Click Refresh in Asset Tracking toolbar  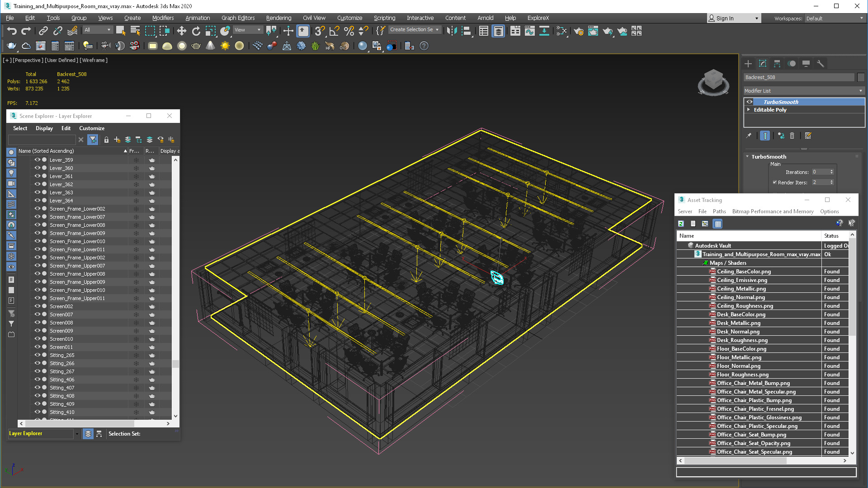[681, 223]
